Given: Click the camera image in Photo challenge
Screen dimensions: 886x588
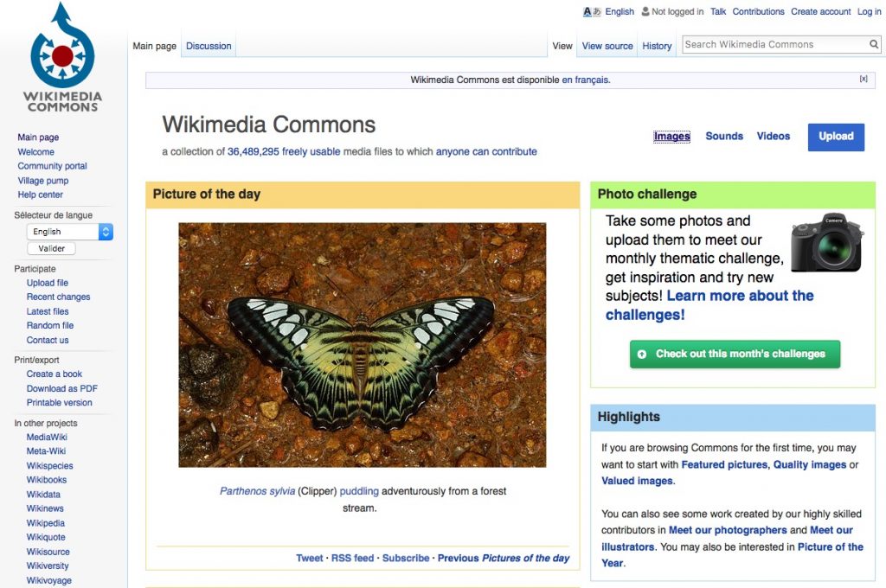Looking at the screenshot, I should 826,242.
